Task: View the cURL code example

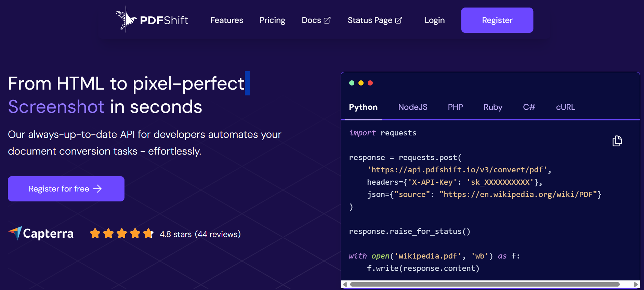Action: point(565,107)
